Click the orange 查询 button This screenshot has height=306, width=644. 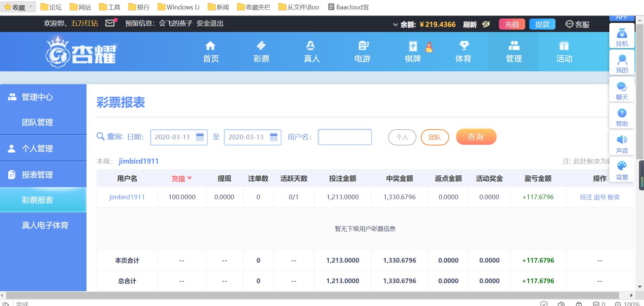tap(476, 137)
